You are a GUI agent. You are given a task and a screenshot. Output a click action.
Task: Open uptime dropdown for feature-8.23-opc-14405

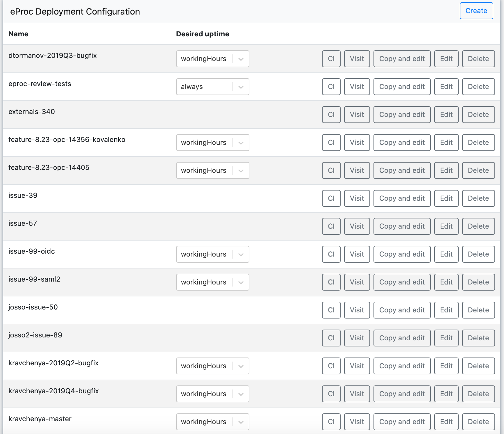212,170
